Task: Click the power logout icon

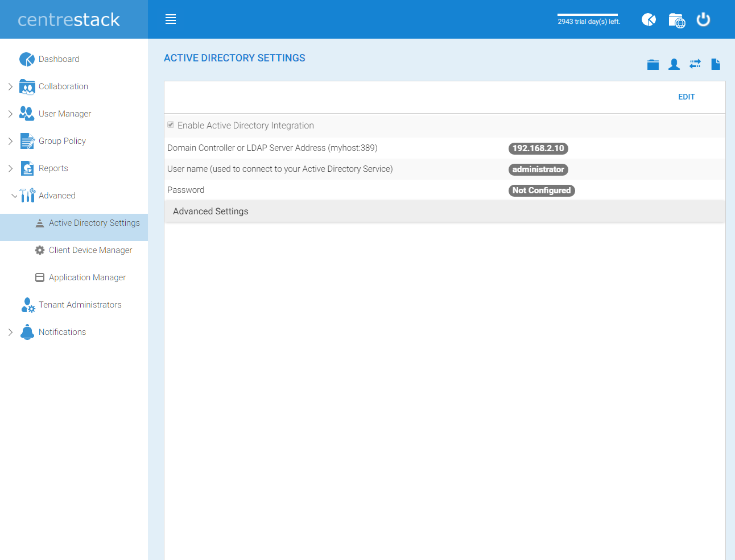Action: tap(704, 20)
